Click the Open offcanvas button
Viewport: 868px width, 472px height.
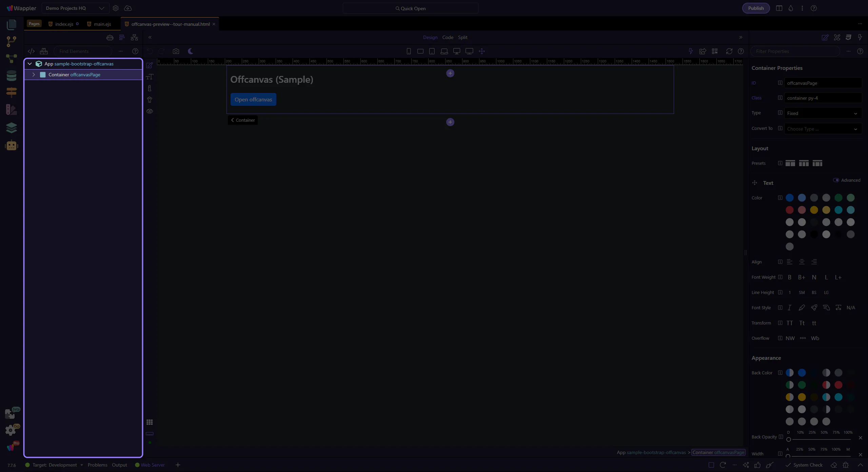pyautogui.click(x=253, y=99)
